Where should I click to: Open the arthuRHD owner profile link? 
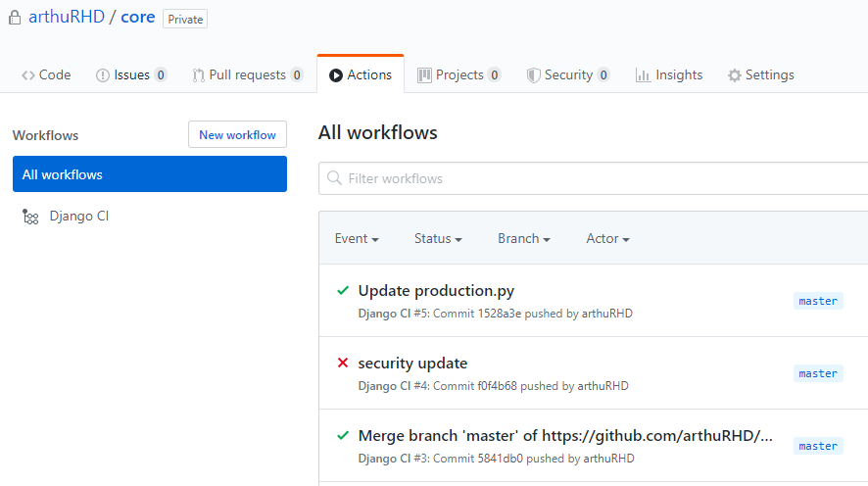tap(67, 18)
